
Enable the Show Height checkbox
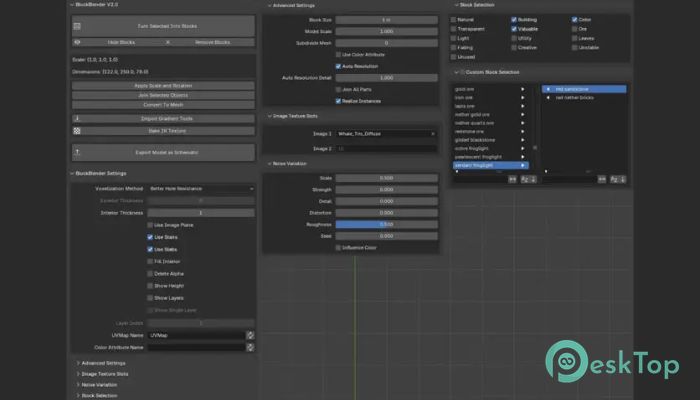(150, 286)
